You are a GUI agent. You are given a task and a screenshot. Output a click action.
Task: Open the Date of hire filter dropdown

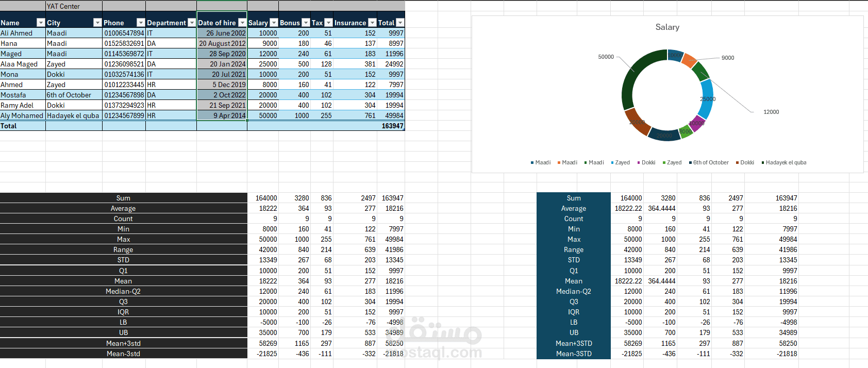coord(242,23)
